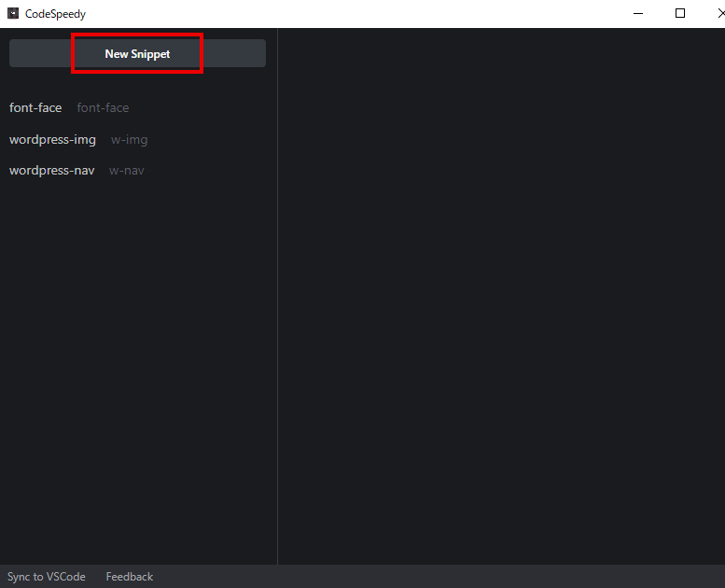This screenshot has height=588, width=725.
Task: Click the w-nav prefix label
Action: (x=126, y=171)
